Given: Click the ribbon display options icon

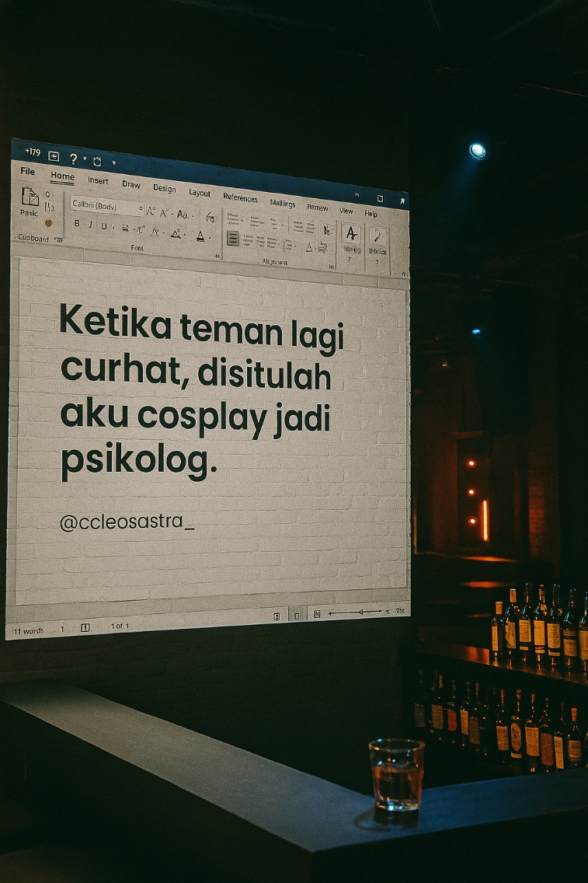Looking at the screenshot, I should [x=357, y=195].
